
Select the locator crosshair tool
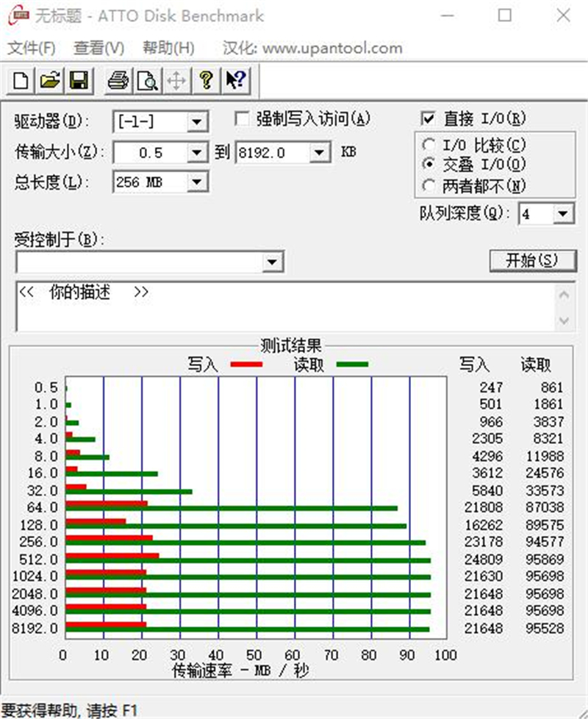(176, 81)
